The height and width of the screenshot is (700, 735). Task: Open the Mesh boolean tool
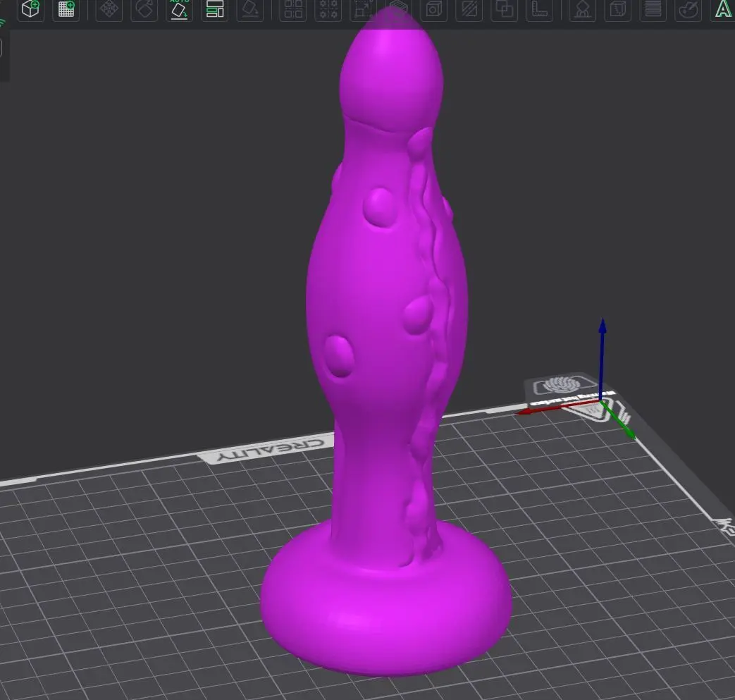(504, 9)
